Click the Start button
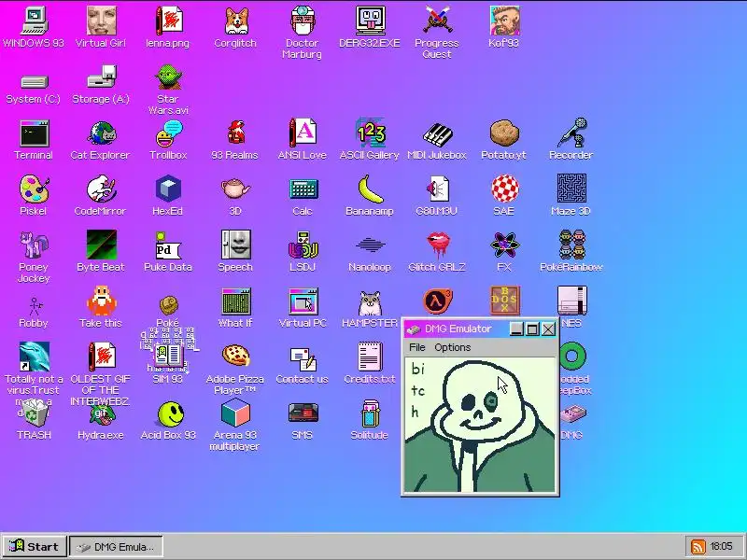 (x=35, y=546)
